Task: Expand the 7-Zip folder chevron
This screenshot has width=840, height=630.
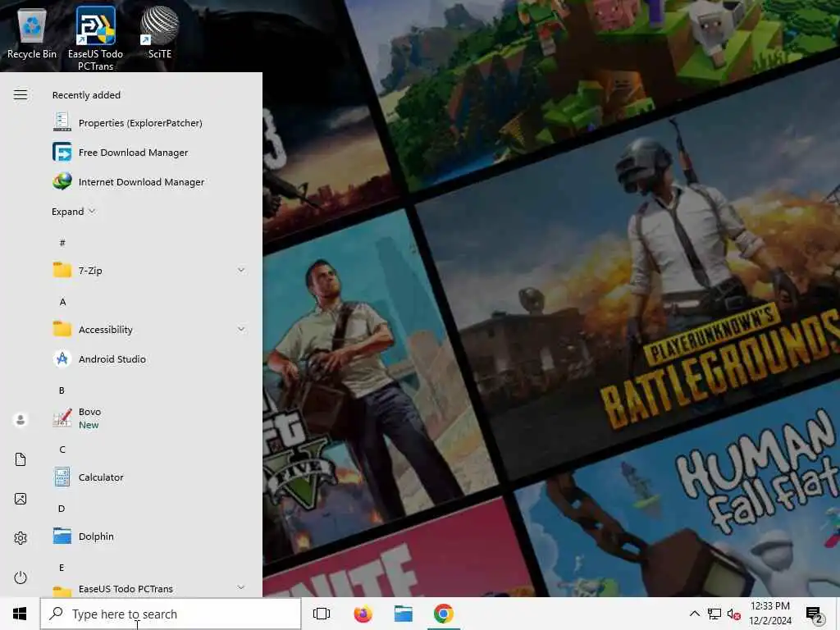Action: [241, 270]
